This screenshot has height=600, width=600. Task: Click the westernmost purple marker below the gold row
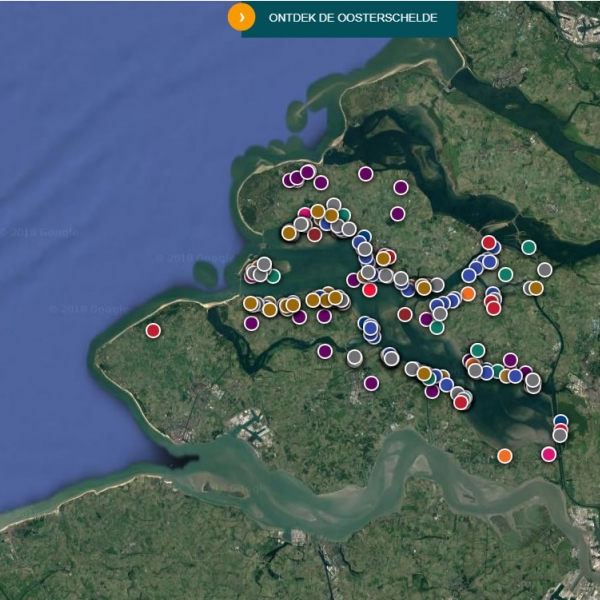click(x=251, y=323)
